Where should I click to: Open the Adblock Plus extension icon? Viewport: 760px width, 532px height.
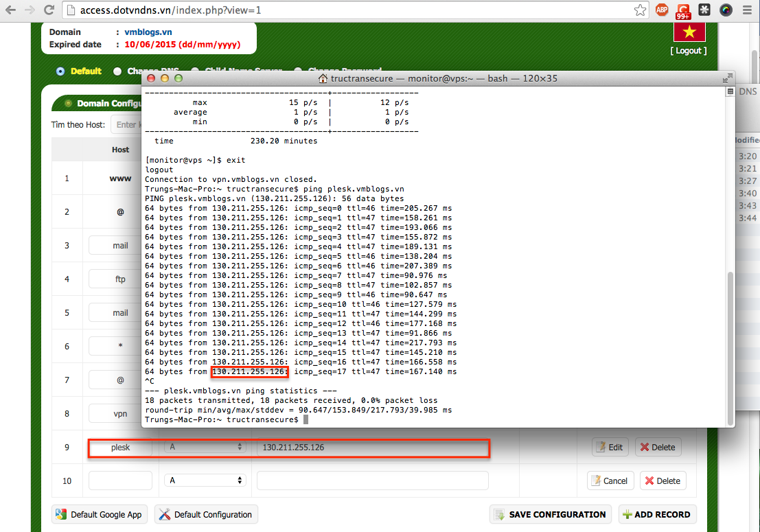coord(662,10)
